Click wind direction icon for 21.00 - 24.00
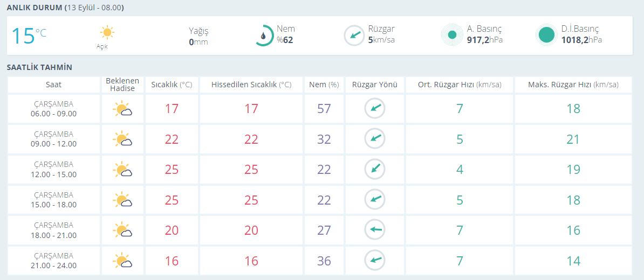Viewport: 644px width, 280px height. pyautogui.click(x=375, y=260)
